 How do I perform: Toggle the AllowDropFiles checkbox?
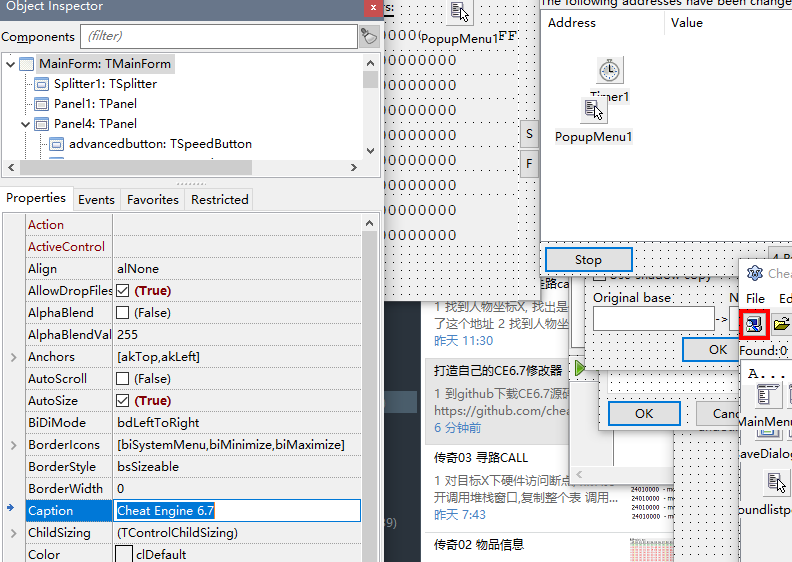(122, 290)
